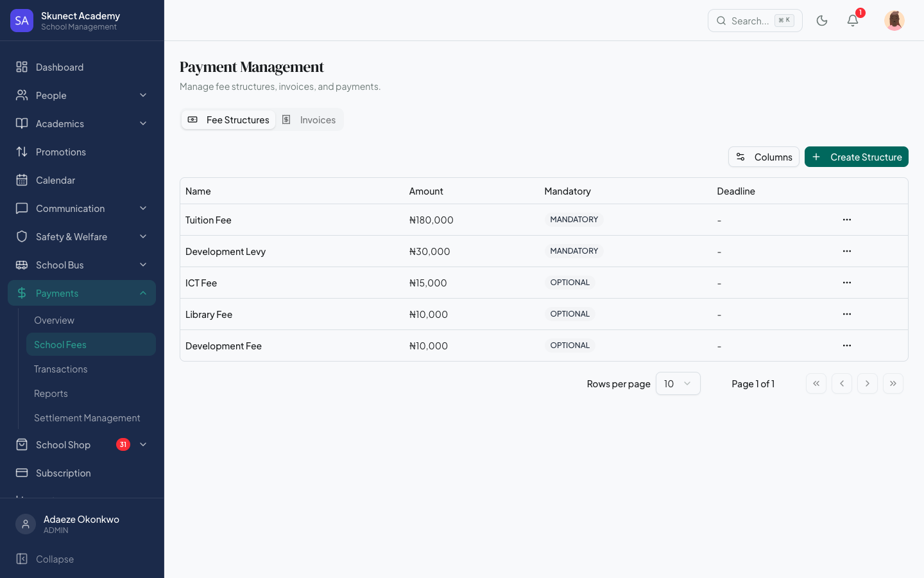Open actions menu for ICT Fee

847,283
